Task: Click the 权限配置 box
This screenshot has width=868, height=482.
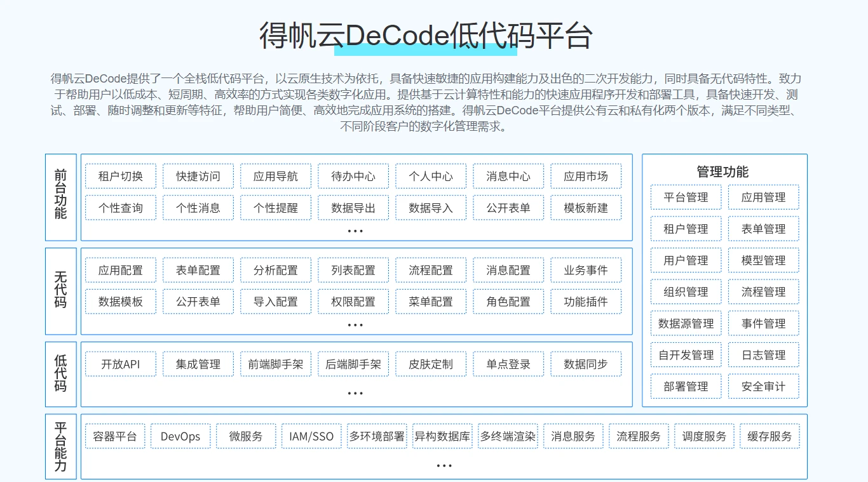Action: pos(353,302)
